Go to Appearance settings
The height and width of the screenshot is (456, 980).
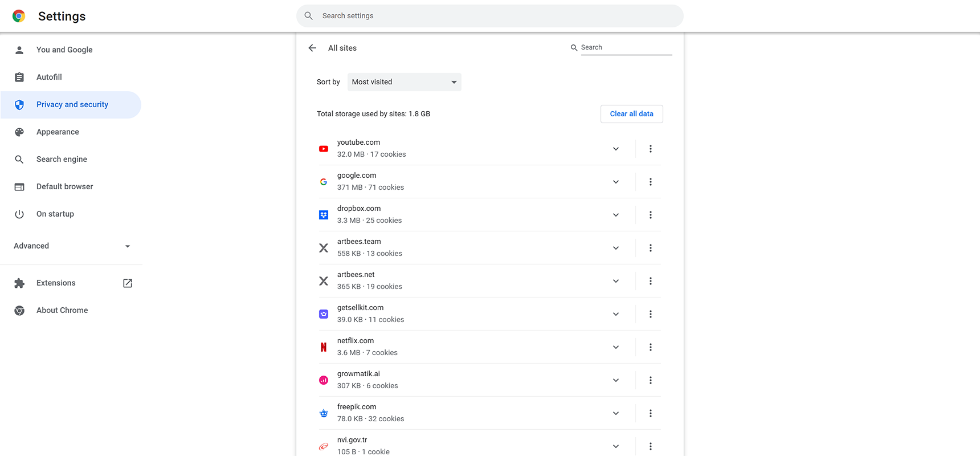(71, 132)
